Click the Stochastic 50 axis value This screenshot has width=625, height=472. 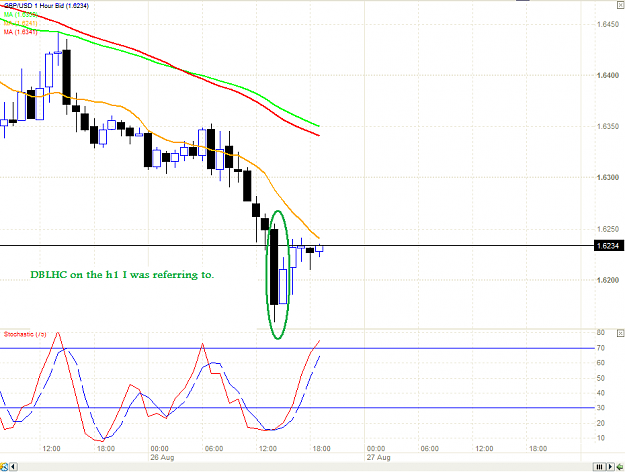click(601, 378)
